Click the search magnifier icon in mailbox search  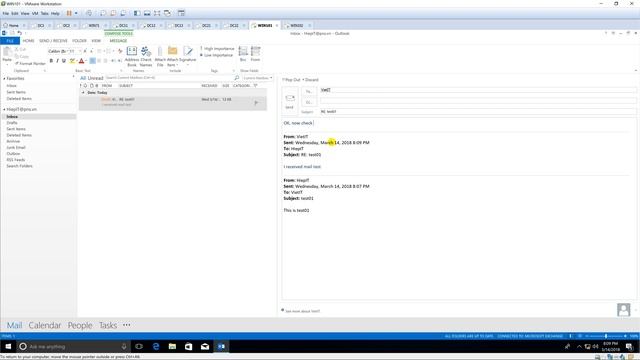[x=237, y=78]
